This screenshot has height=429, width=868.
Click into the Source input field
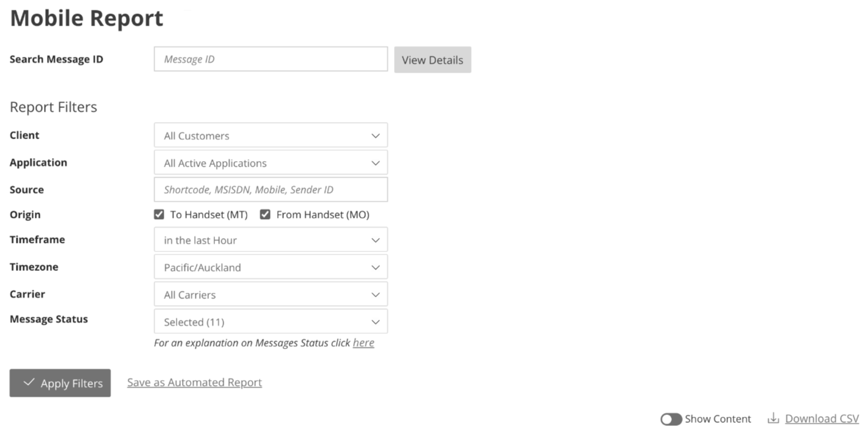point(271,190)
